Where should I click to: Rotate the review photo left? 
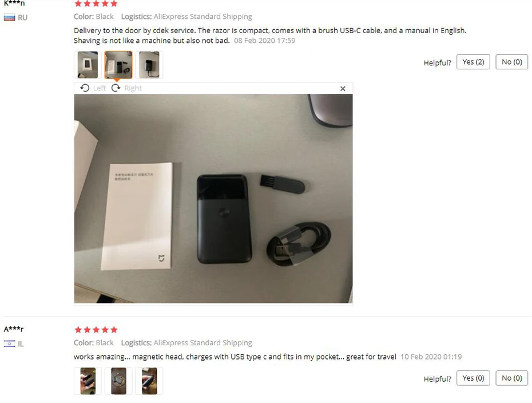click(93, 88)
